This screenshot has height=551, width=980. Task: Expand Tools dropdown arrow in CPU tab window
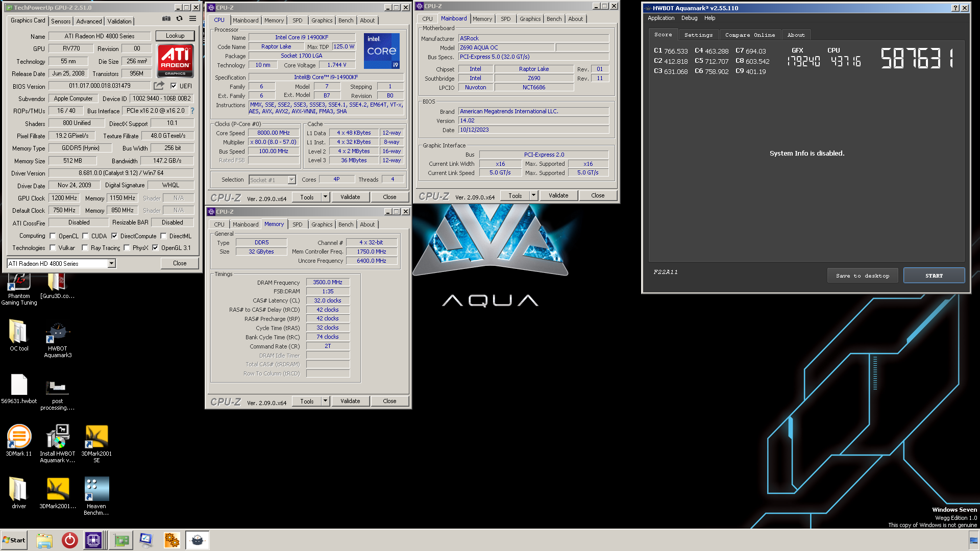tap(325, 197)
